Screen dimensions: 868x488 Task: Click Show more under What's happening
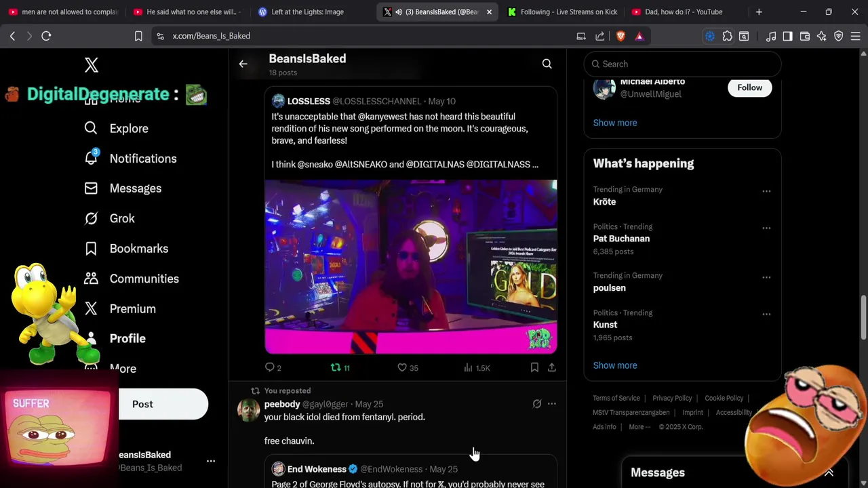615,365
